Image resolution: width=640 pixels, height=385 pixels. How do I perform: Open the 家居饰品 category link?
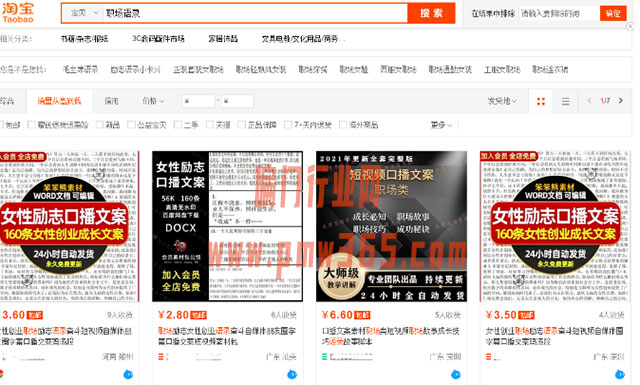223,39
